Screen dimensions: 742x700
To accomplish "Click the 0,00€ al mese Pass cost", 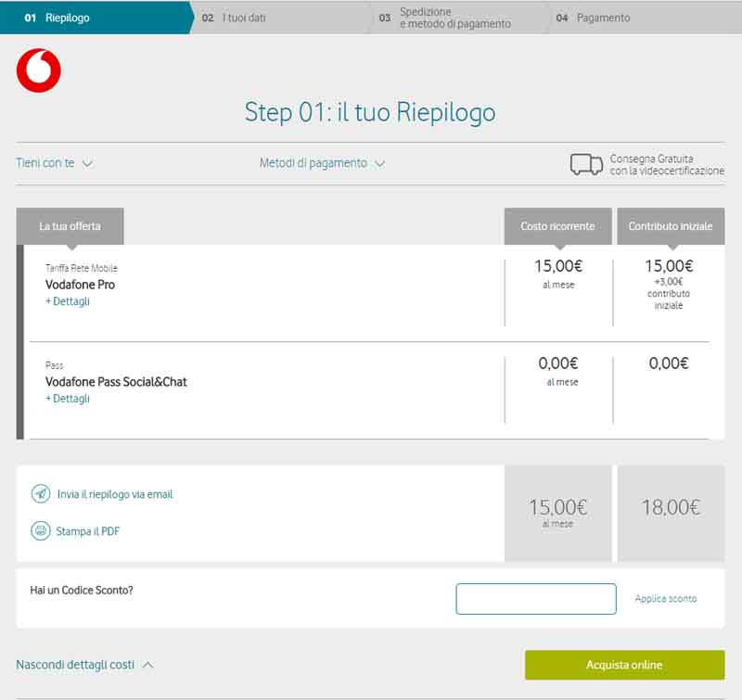I will (558, 371).
